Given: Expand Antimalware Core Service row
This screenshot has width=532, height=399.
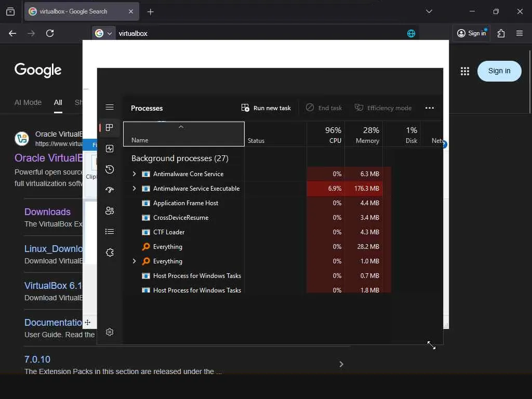Looking at the screenshot, I should (x=135, y=174).
